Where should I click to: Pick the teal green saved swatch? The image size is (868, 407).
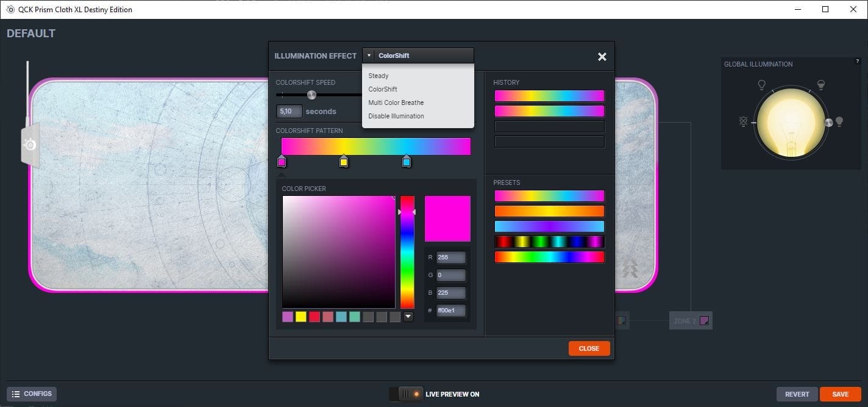click(355, 317)
